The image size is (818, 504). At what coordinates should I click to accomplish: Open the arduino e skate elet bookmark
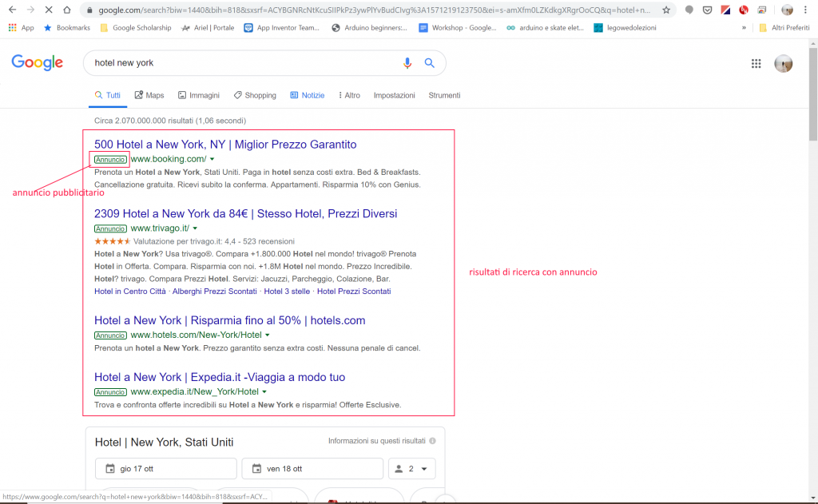tap(545, 28)
